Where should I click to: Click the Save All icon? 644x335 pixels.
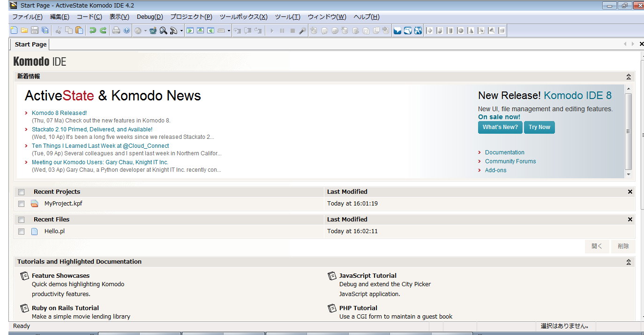[x=45, y=30]
